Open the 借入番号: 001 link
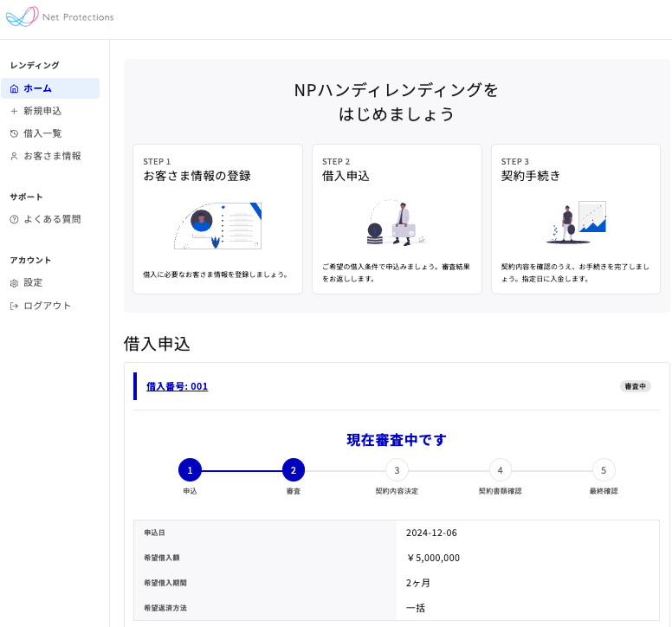 point(177,386)
